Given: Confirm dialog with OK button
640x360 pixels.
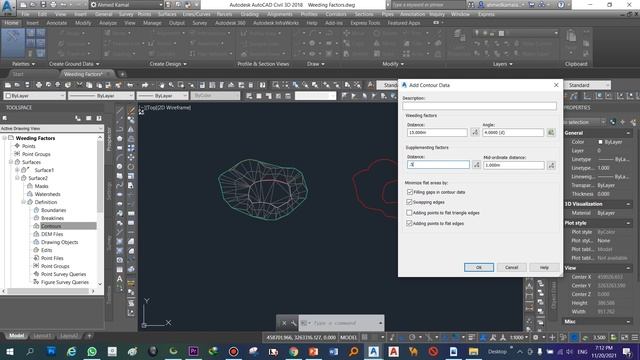Looking at the screenshot, I should click(x=479, y=267).
